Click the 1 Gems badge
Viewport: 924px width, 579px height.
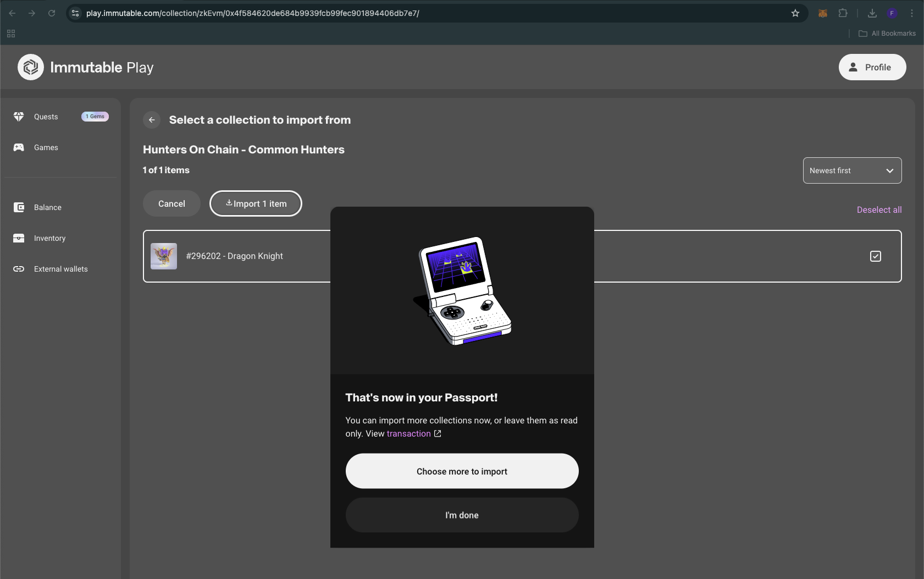[x=95, y=117]
